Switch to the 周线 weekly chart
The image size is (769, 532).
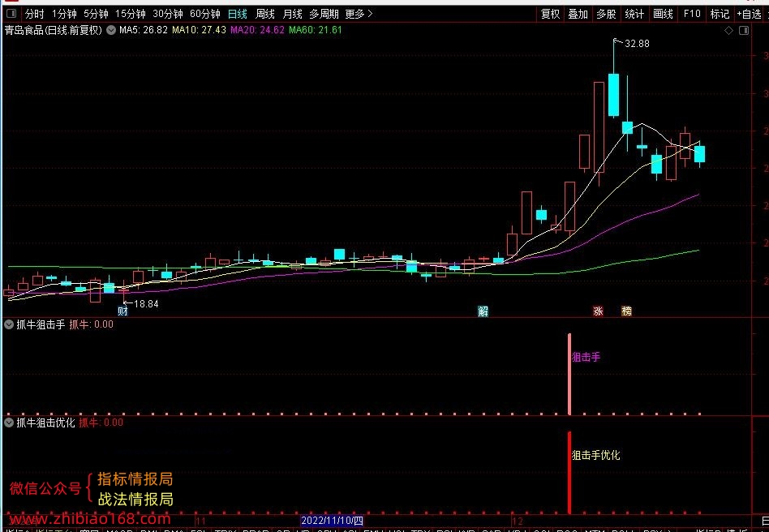tap(264, 15)
